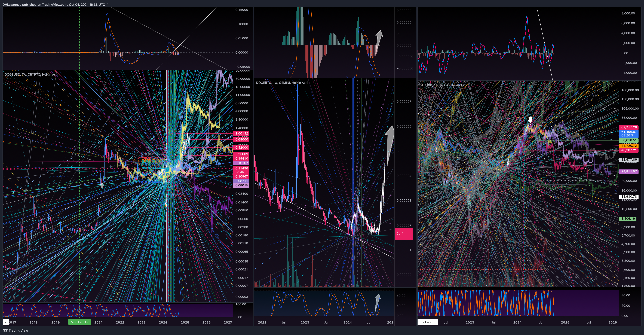Select the DOGEBTC, 1W, GEMINI, Heikin Ashi title
644x335 pixels.
(x=282, y=83)
